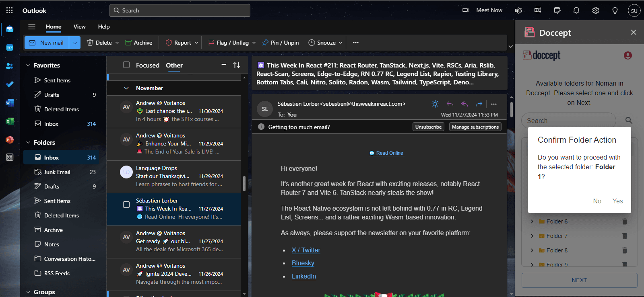Viewport: 644px width, 297px height.
Task: Start a Meet Now call
Action: (x=483, y=10)
